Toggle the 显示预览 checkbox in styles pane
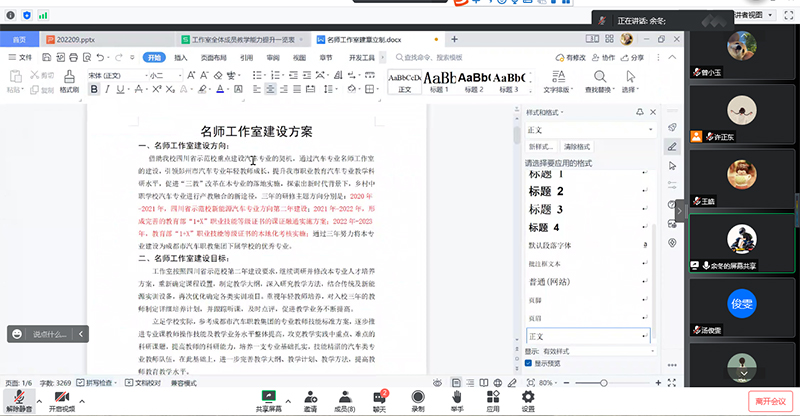This screenshot has width=800, height=416. click(530, 363)
